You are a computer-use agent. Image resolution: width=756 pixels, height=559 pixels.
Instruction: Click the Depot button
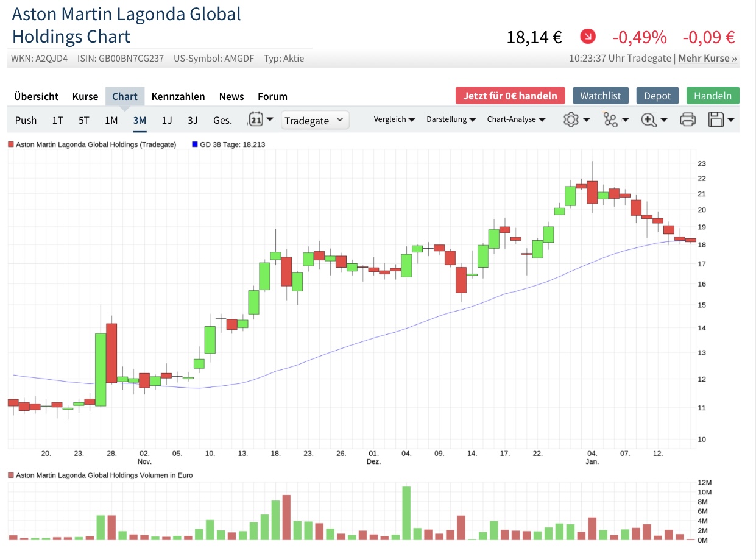(x=657, y=96)
